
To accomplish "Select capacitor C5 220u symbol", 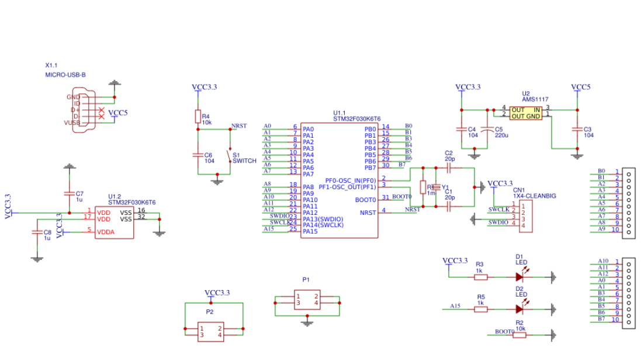I will click(x=487, y=129).
